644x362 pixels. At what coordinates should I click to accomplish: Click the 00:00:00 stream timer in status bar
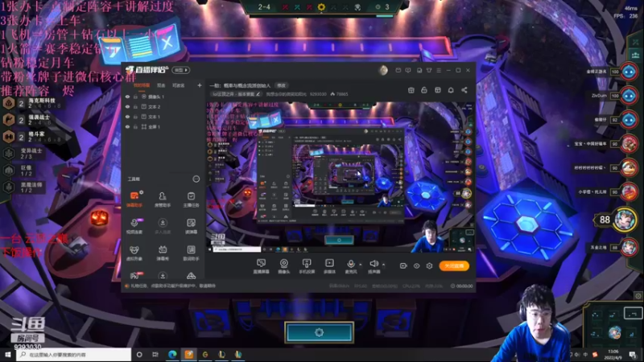461,286
